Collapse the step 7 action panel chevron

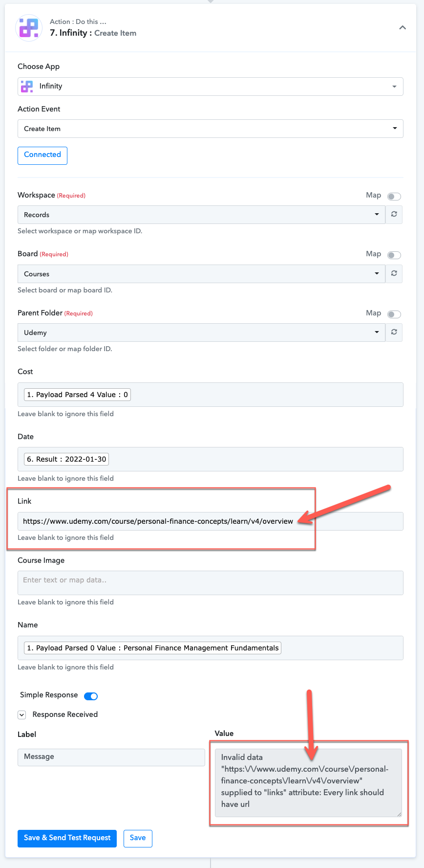pos(403,28)
